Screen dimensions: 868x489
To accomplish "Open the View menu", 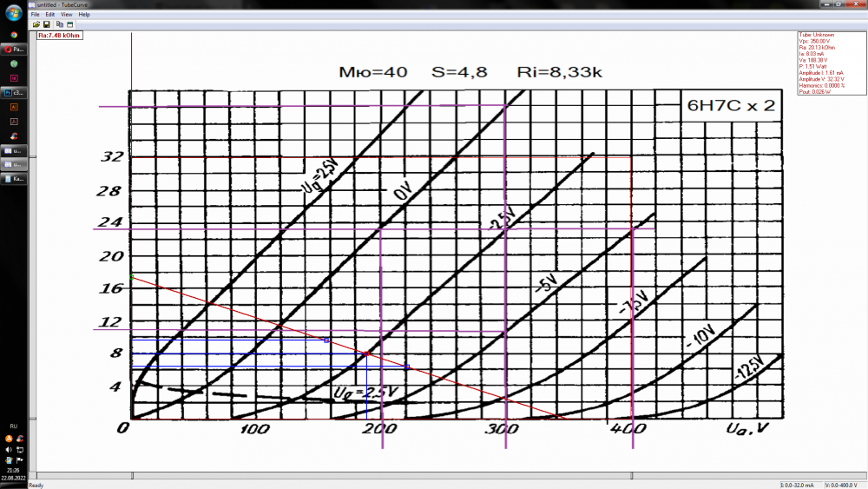I will (66, 15).
